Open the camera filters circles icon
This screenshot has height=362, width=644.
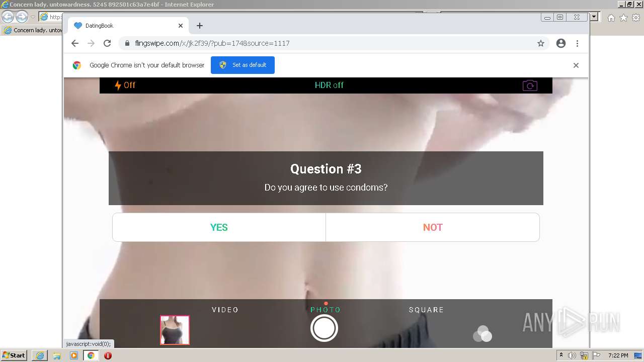point(482,334)
